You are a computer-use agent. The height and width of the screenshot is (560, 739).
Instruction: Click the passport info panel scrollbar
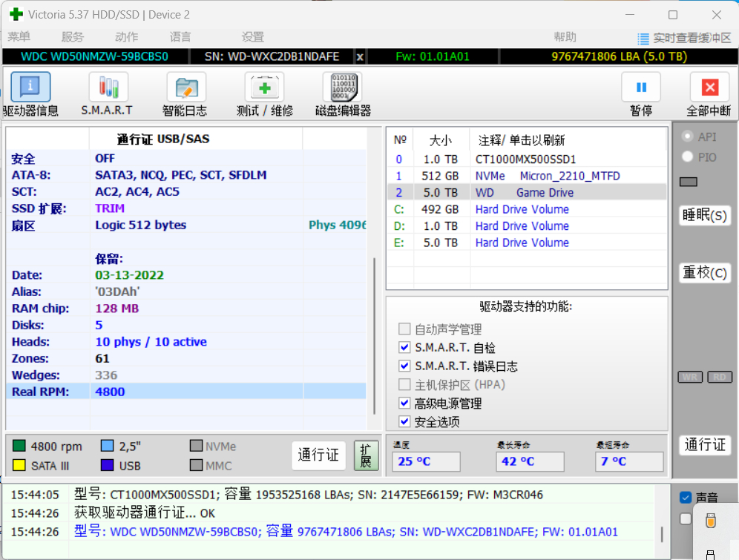click(374, 336)
